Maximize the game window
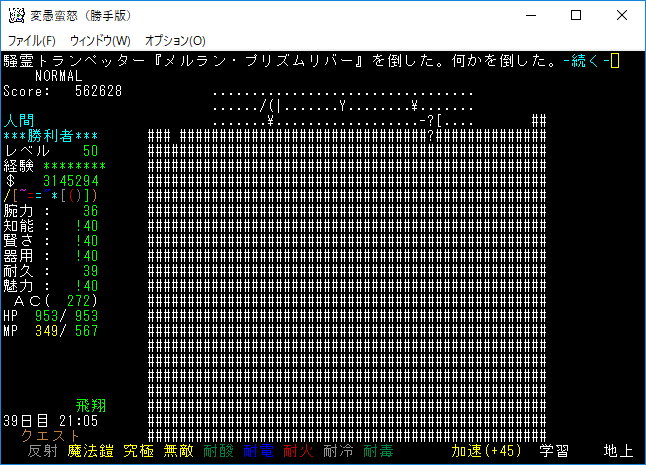 pyautogui.click(x=576, y=16)
